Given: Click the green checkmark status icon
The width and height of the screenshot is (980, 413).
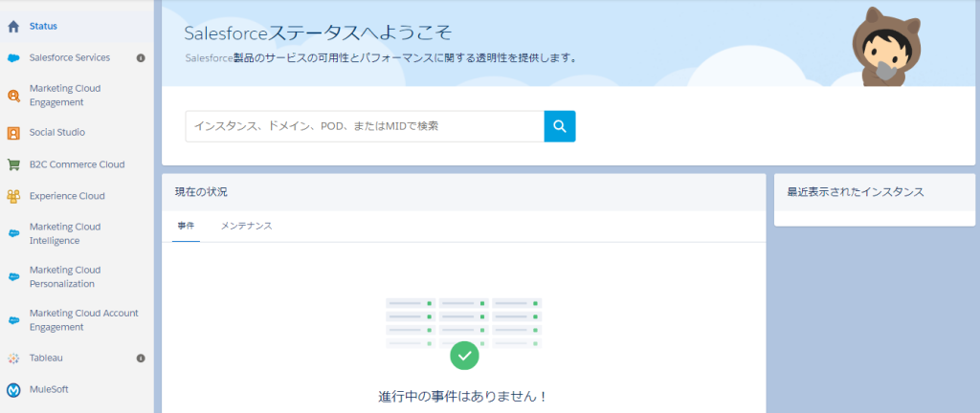Looking at the screenshot, I should (x=464, y=356).
